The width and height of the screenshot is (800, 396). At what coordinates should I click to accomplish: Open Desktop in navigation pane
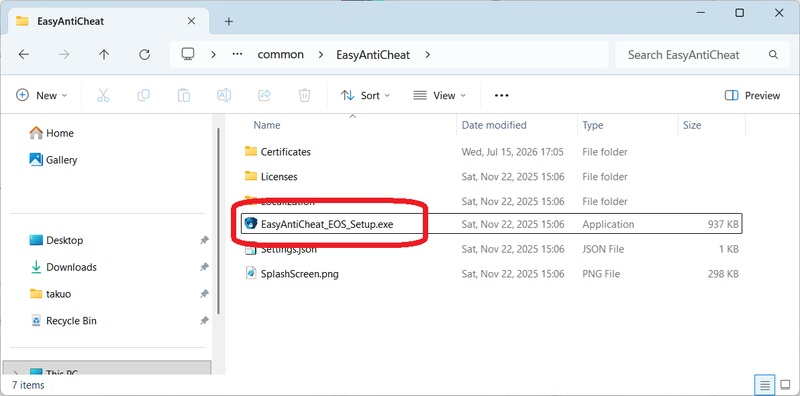pos(56,240)
